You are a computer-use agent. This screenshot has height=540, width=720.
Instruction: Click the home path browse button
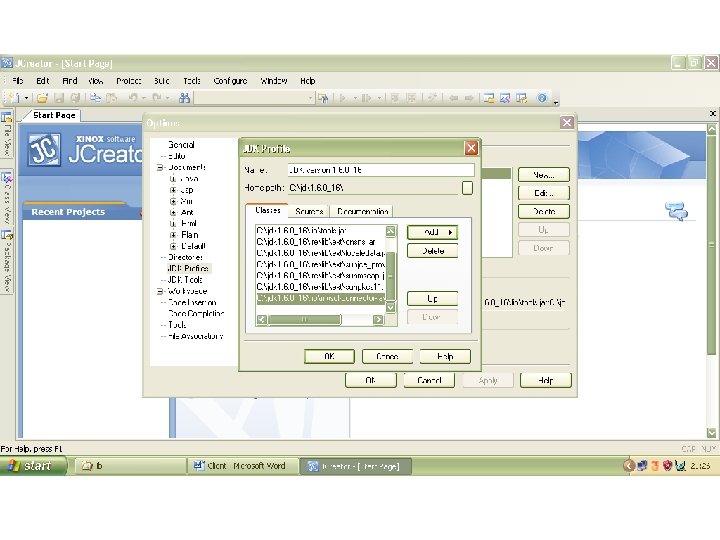[467, 188]
